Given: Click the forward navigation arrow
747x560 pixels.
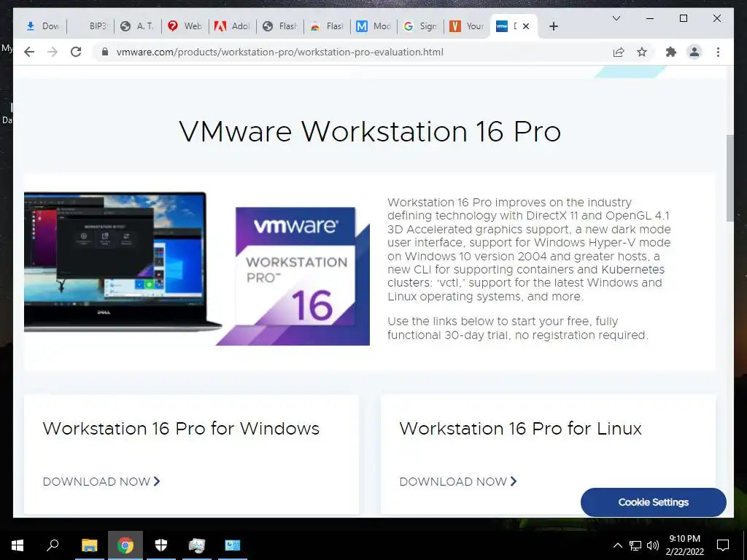Looking at the screenshot, I should 53,52.
